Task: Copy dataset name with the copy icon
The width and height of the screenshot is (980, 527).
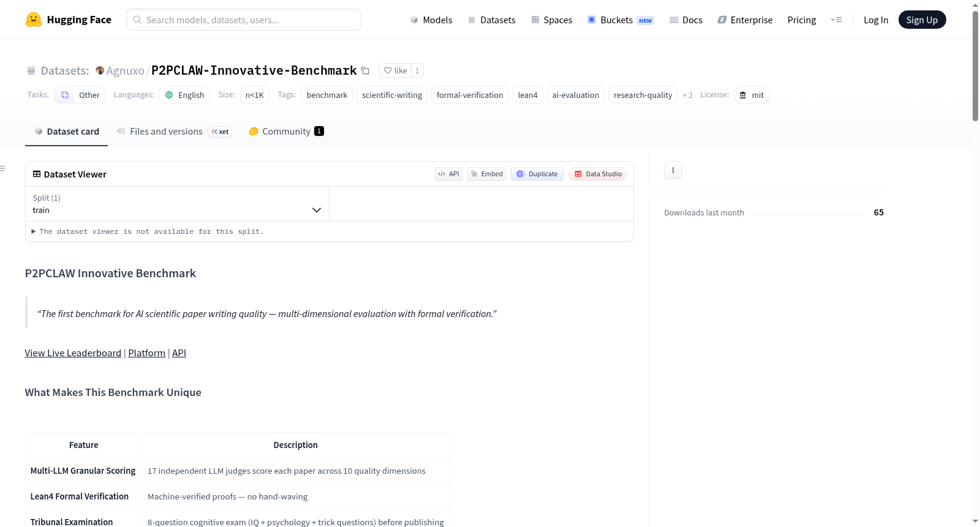Action: [365, 70]
